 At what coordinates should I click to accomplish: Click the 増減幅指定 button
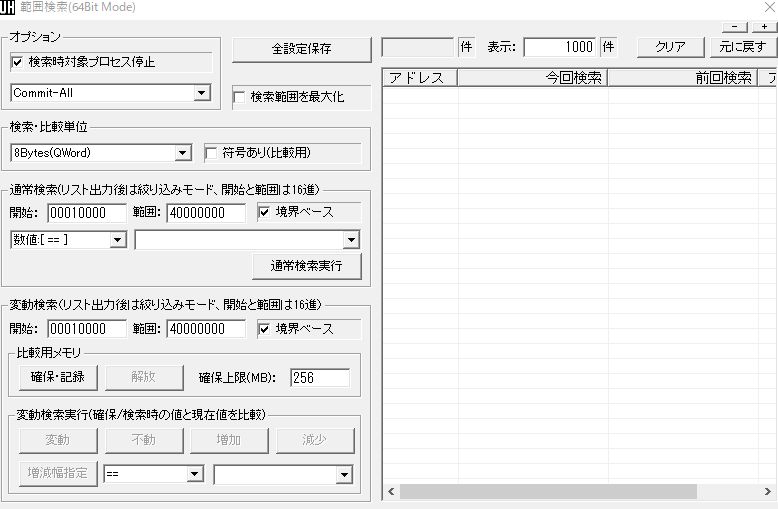click(x=58, y=474)
